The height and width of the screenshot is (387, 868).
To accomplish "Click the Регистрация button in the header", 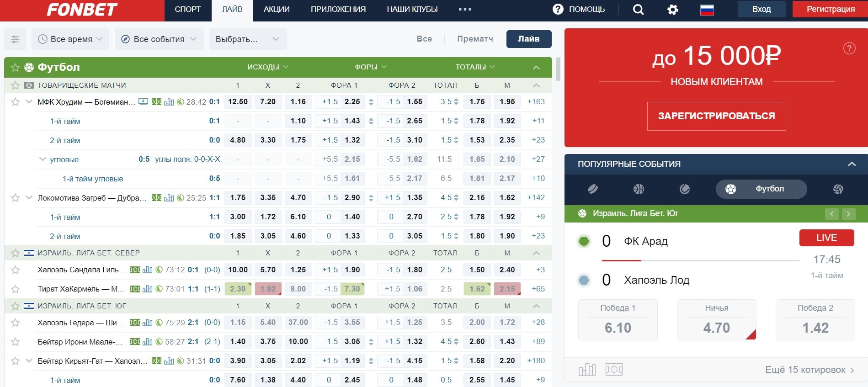I will coord(830,9).
